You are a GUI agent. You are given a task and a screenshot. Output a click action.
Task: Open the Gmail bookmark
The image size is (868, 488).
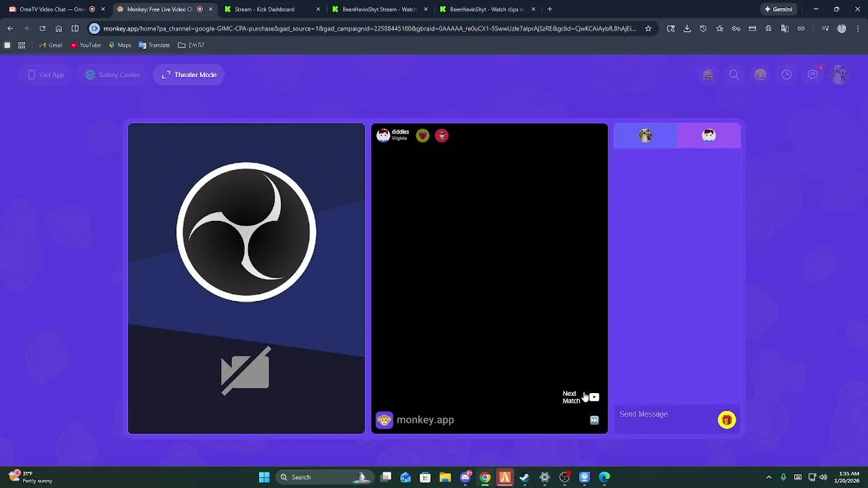tap(51, 45)
